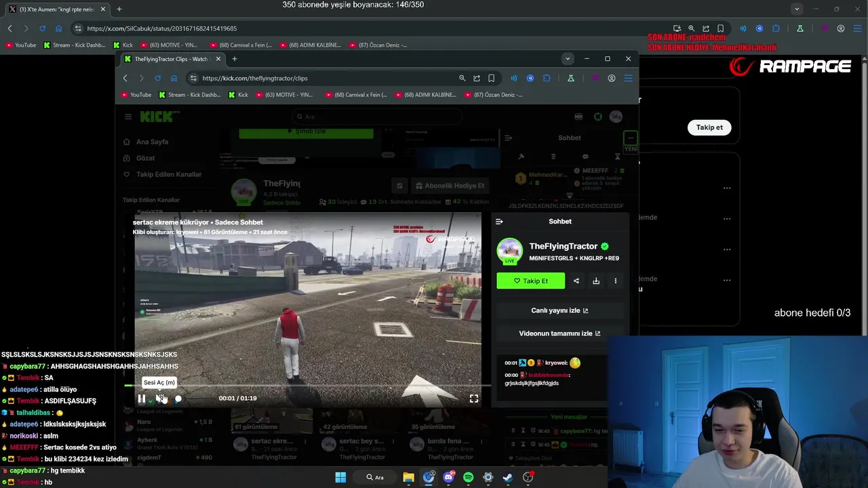Open YouTube bookmark in Kick window
Image resolution: width=868 pixels, height=488 pixels.
pyautogui.click(x=136, y=95)
